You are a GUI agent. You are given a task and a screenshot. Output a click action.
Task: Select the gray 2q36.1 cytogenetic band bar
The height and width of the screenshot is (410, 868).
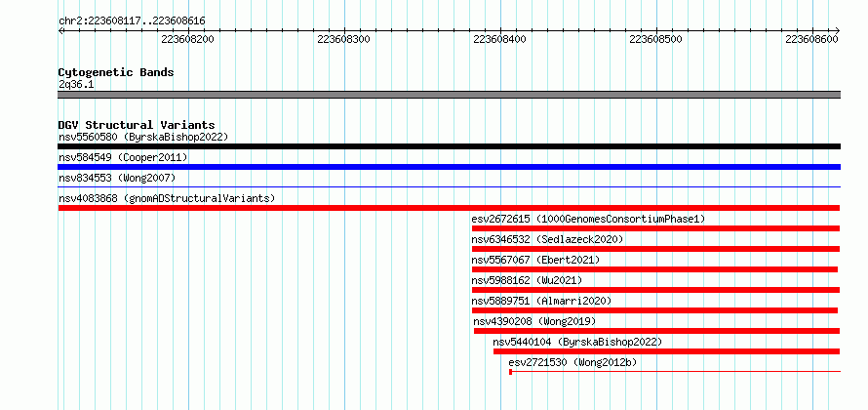[449, 95]
